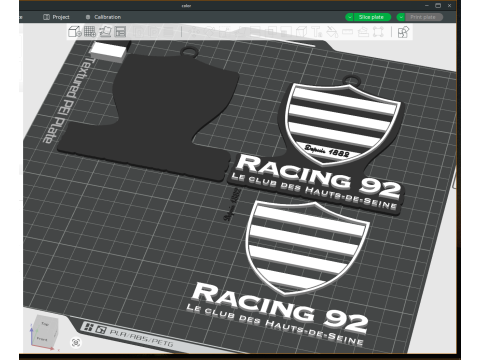Screen dimensions: 480x360
Task: Select the Text shape tool (T icon)
Action: tap(317, 32)
